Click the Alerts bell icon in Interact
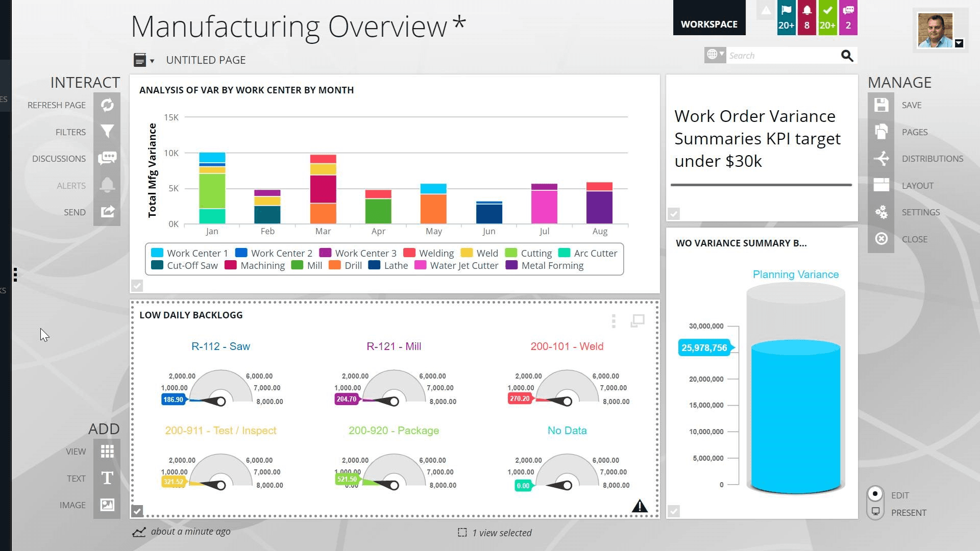The image size is (980, 551). (107, 185)
